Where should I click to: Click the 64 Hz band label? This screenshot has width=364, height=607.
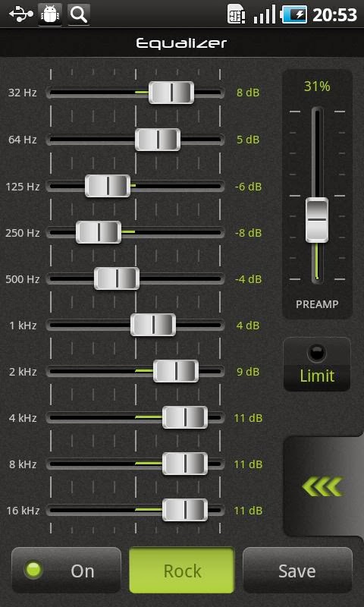tap(23, 140)
